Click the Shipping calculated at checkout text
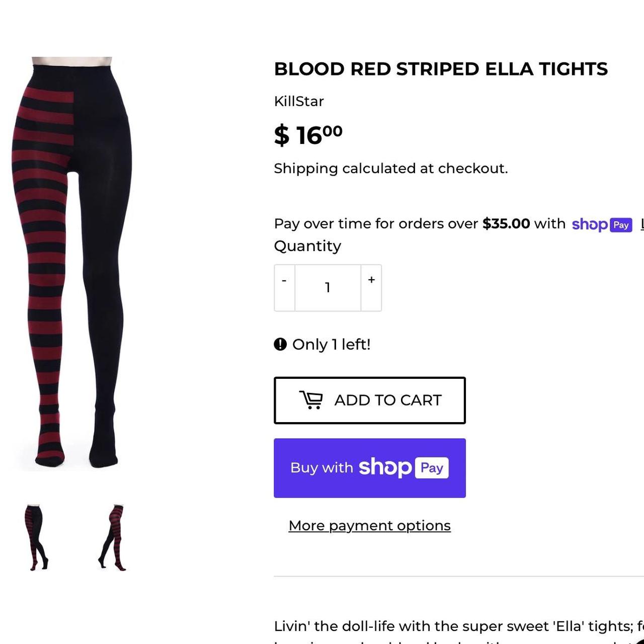The image size is (644, 644). 391,169
